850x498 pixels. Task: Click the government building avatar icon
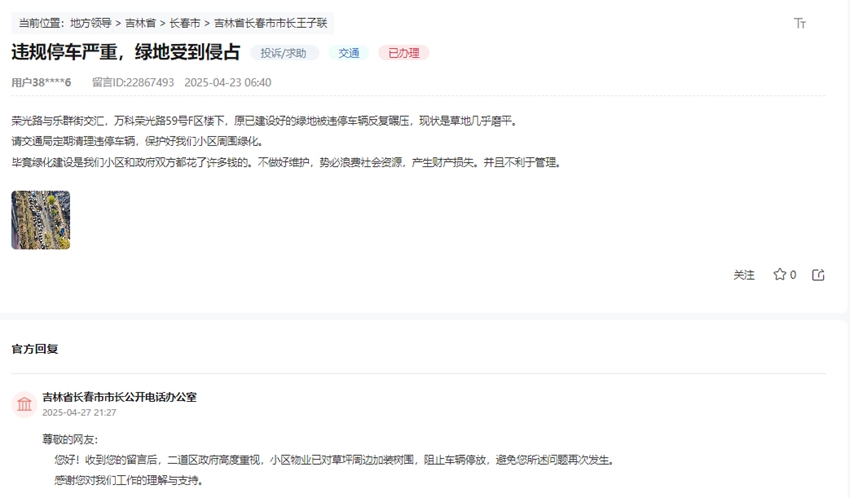(x=25, y=404)
